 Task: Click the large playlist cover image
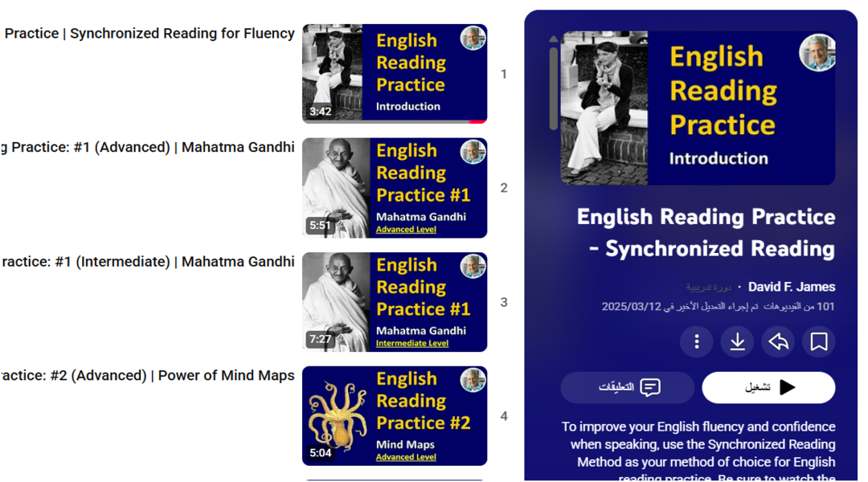[698, 108]
